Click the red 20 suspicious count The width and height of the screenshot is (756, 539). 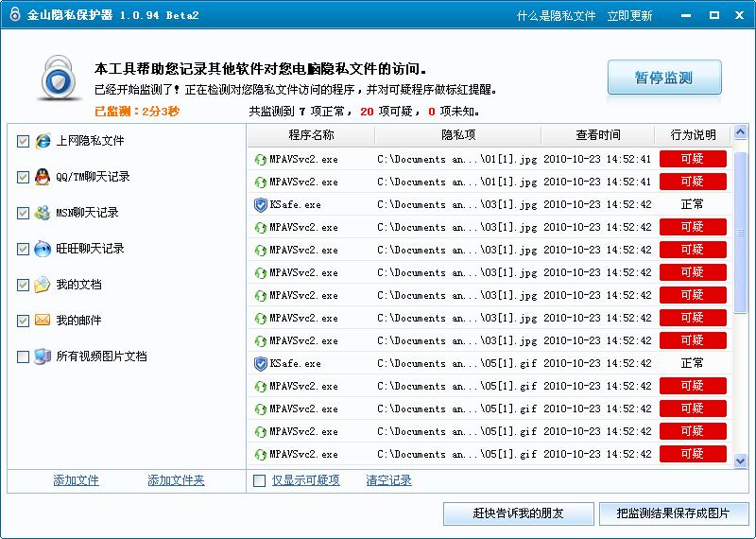pos(367,112)
